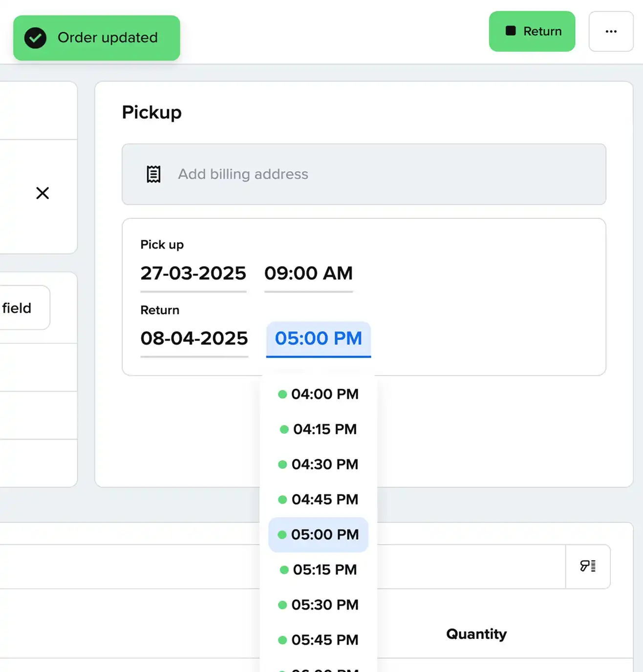Click the green dot next to 05:30 PM
The width and height of the screenshot is (643, 672).
(282, 605)
